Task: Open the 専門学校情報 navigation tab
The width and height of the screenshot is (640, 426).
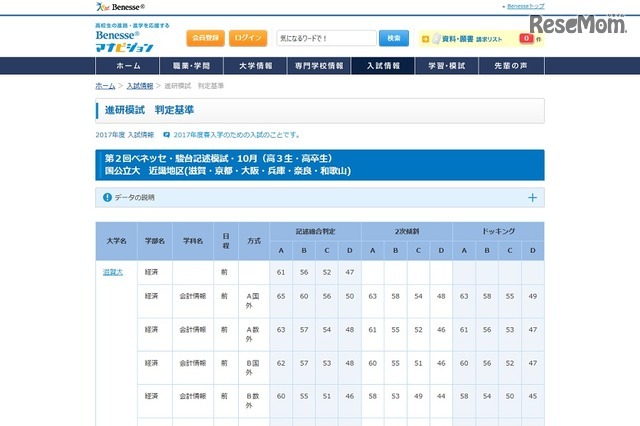Action: pyautogui.click(x=319, y=66)
